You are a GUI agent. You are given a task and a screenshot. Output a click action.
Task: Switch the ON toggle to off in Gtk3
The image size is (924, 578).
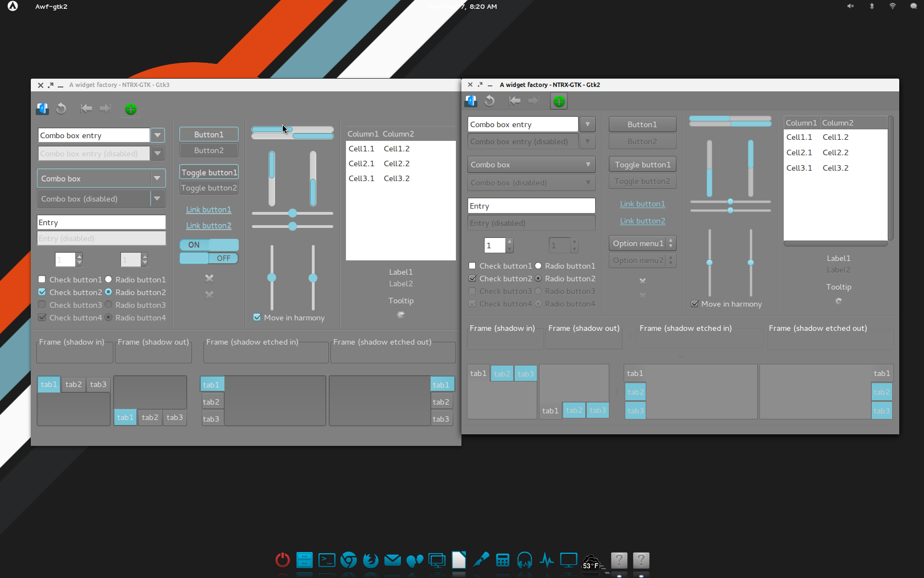208,244
